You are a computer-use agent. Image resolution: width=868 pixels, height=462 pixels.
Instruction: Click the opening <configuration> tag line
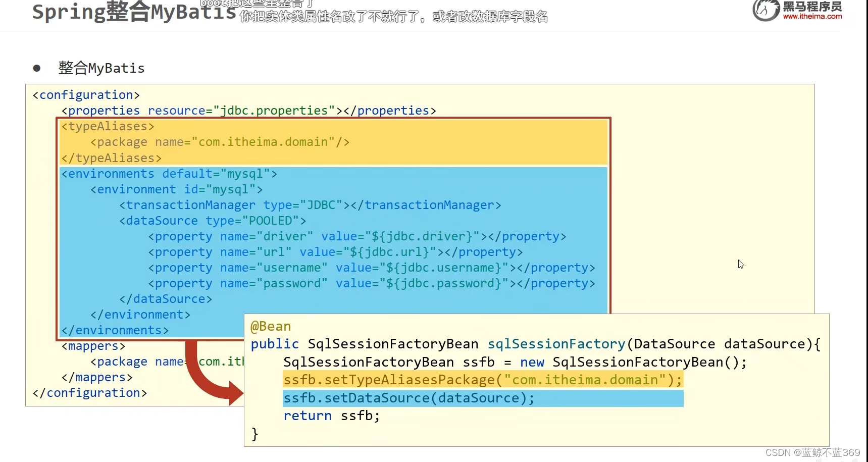pos(86,95)
